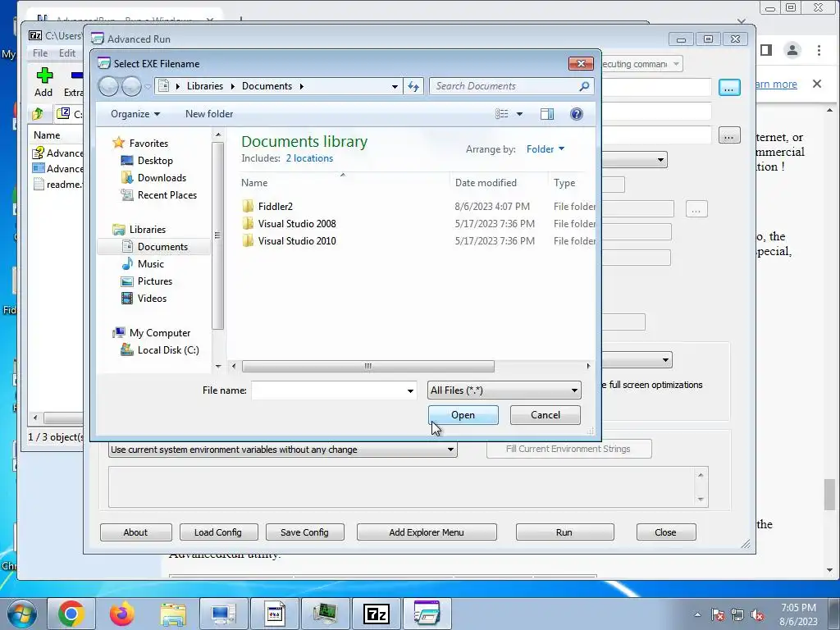Go forward with the dialog's forward arrow
Viewport: 840px width, 630px height.
pos(131,85)
